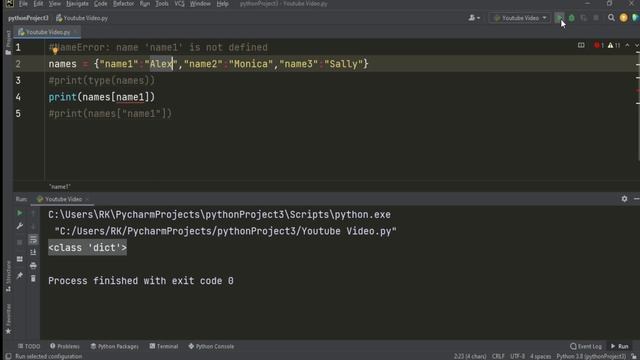Click UTF-8 encoding in status bar
This screenshot has width=640, height=360.
517,356
